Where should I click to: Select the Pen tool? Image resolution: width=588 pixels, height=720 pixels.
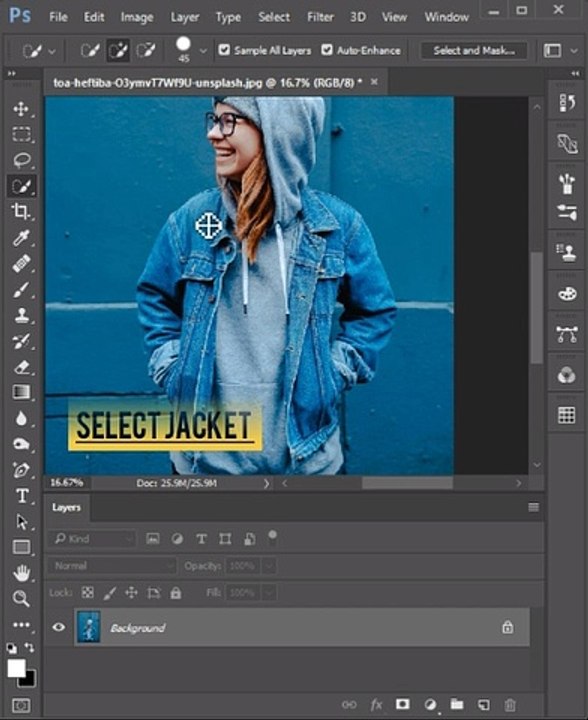tap(21, 470)
